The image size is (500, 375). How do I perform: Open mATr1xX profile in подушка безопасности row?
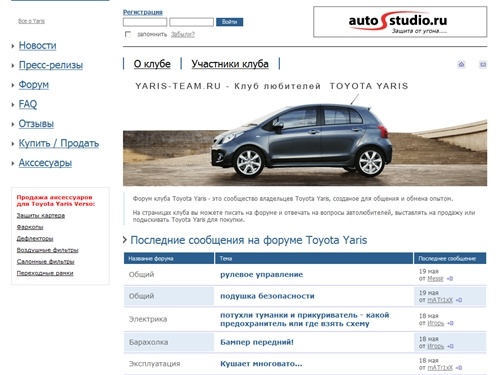440,300
